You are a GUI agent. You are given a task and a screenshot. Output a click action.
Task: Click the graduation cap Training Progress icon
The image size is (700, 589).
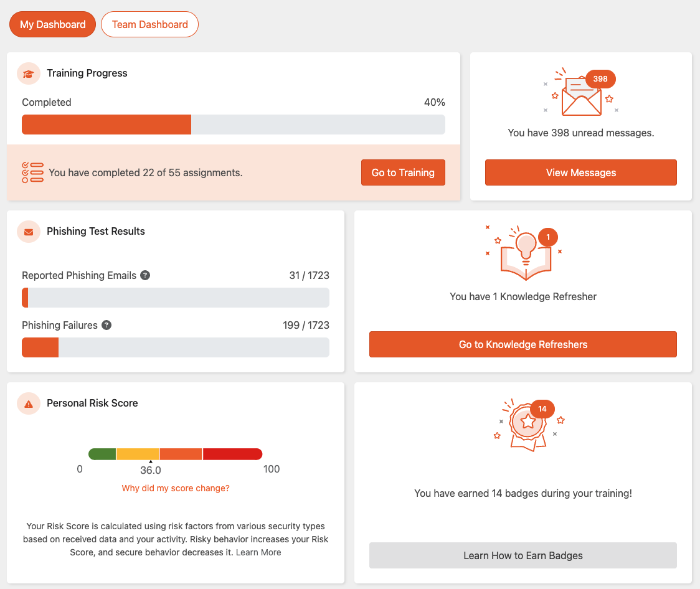(x=28, y=73)
